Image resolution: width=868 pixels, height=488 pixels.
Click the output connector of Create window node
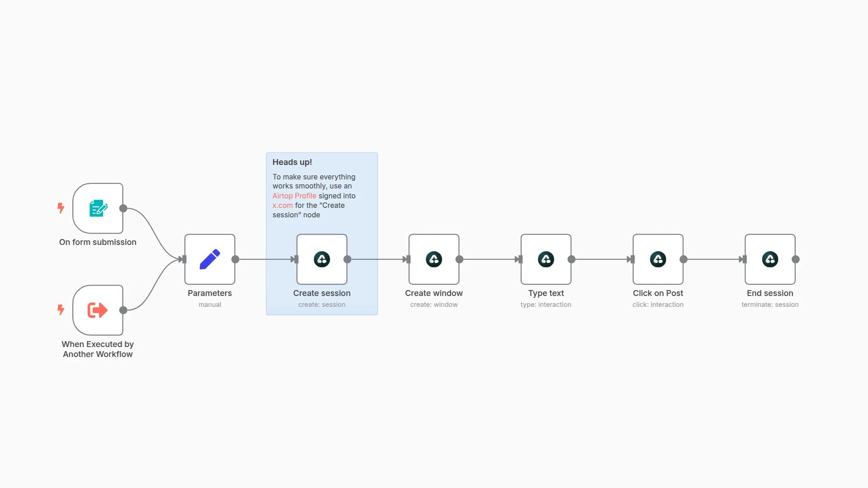459,259
